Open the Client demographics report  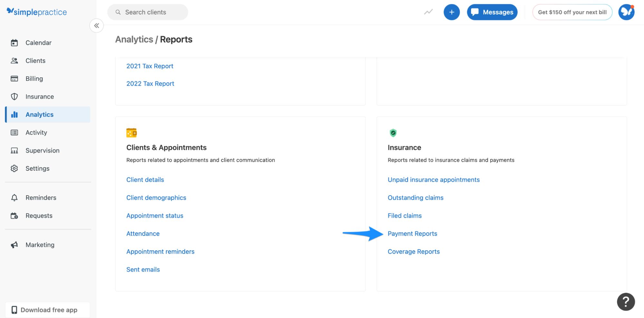point(156,198)
